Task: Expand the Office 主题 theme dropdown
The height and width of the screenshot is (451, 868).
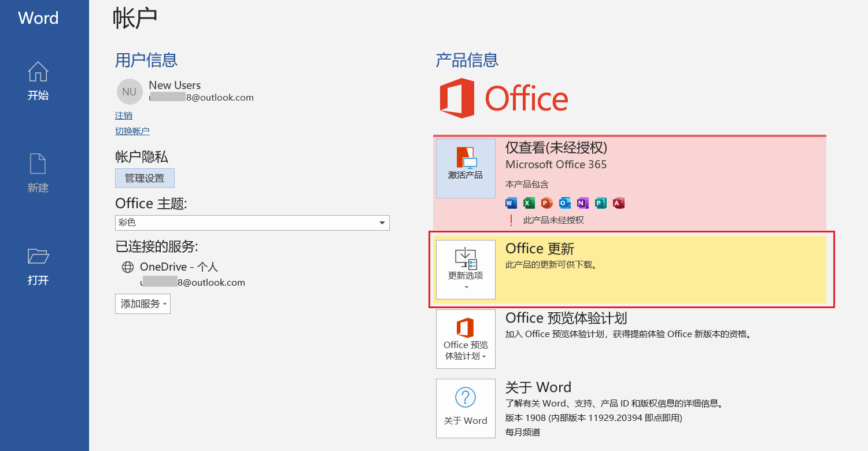Action: click(x=382, y=223)
